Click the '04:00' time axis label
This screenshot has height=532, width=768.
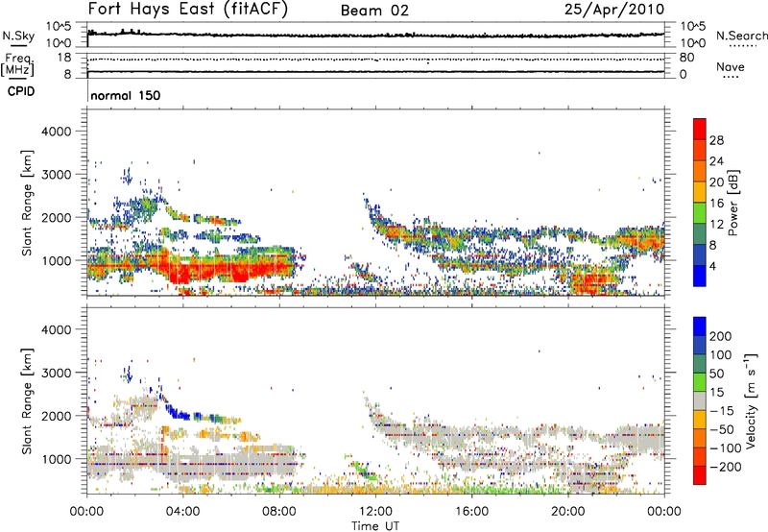182,512
